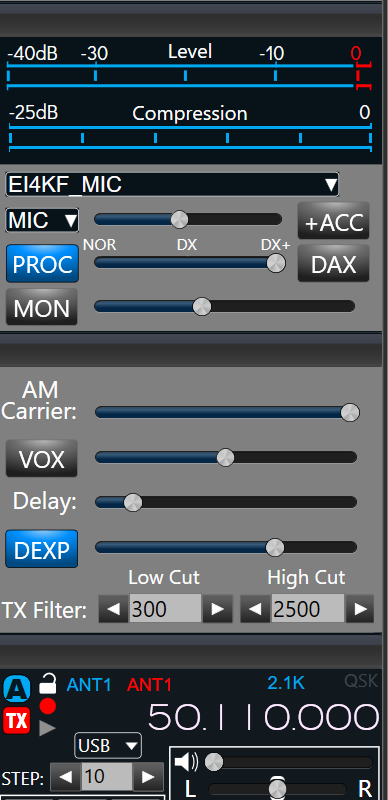Viewport: 388px width, 800px height.
Task: Click the DAX button
Action: coord(333,264)
